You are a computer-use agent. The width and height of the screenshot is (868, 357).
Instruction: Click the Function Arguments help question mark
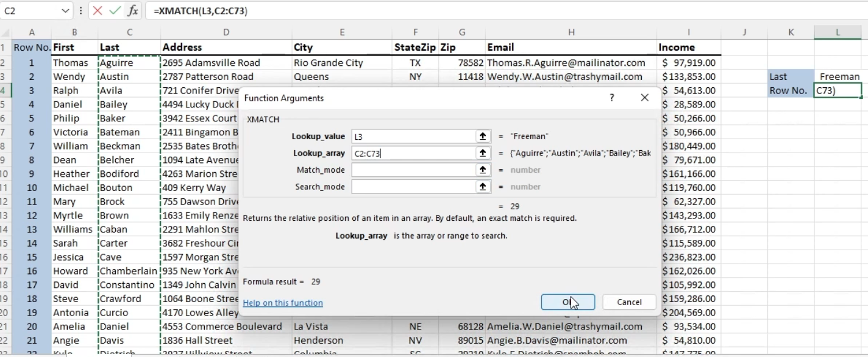(612, 98)
